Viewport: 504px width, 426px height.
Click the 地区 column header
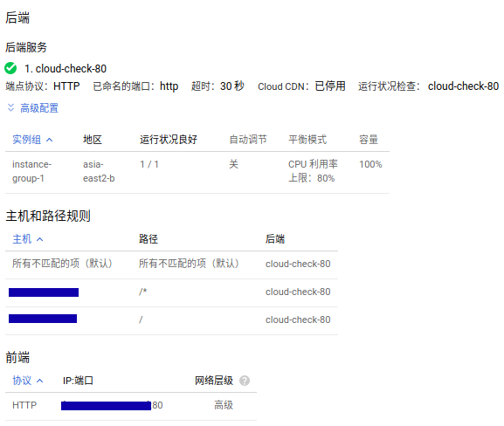[x=93, y=140]
